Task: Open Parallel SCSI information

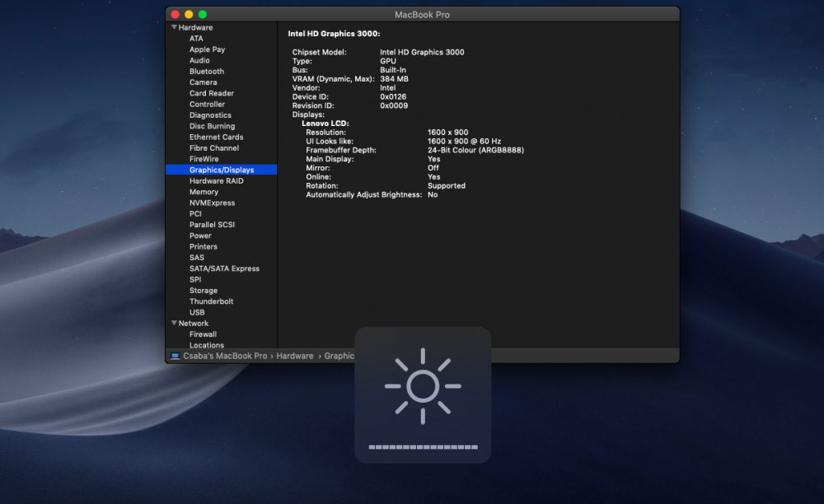Action: [213, 225]
